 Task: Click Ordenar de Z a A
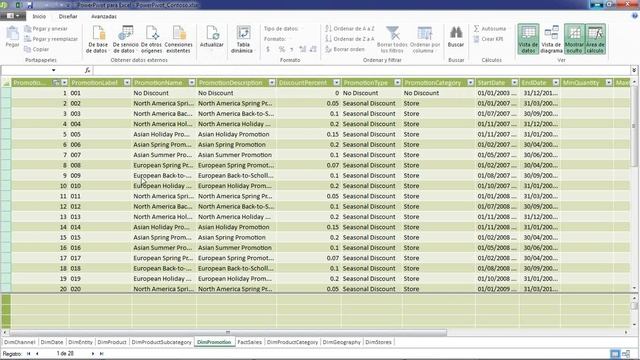point(350,39)
